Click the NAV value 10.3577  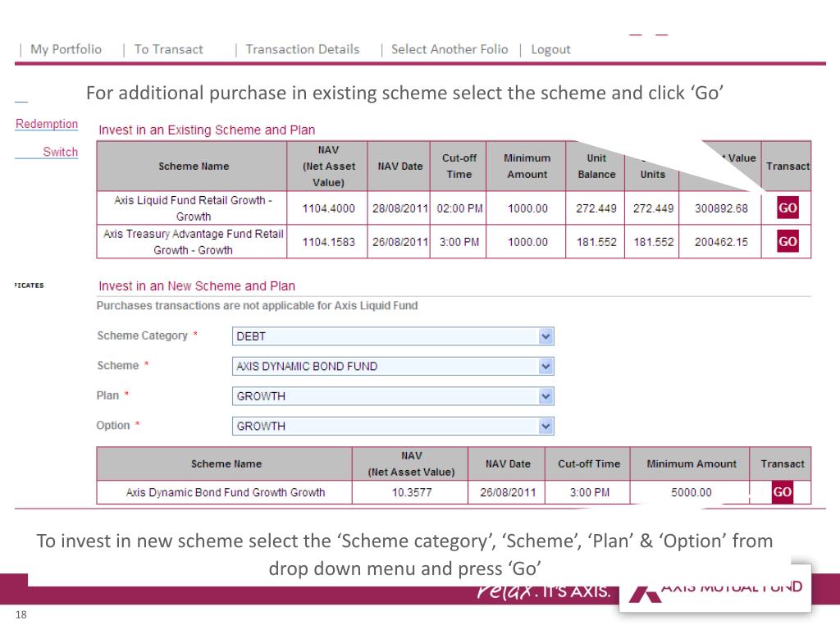click(x=412, y=492)
